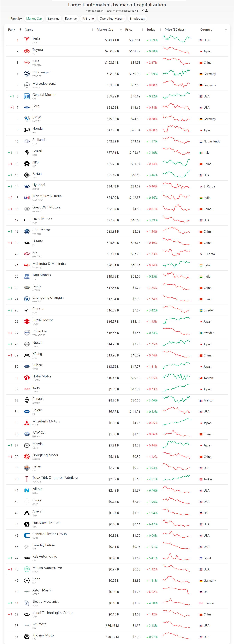
Task: Click the Mitsubishi Motors logo icon
Action: click(27, 423)
